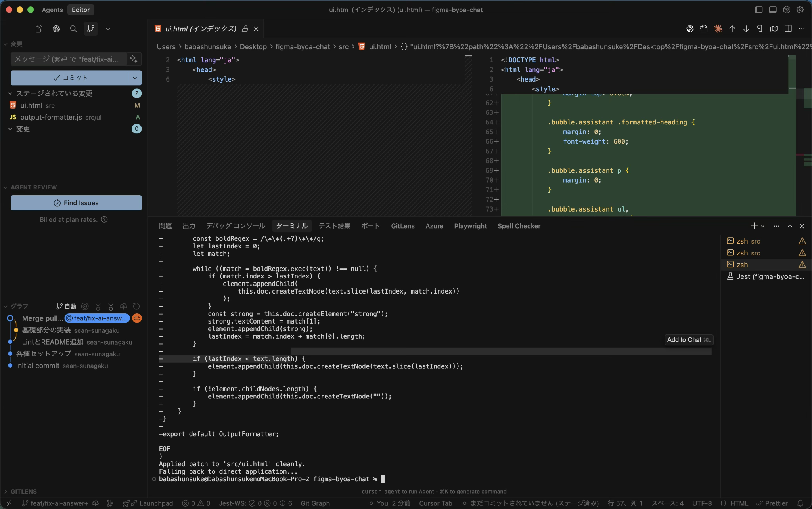Go to next change arrow down
Viewport: 812px width, 509px height.
tap(746, 29)
